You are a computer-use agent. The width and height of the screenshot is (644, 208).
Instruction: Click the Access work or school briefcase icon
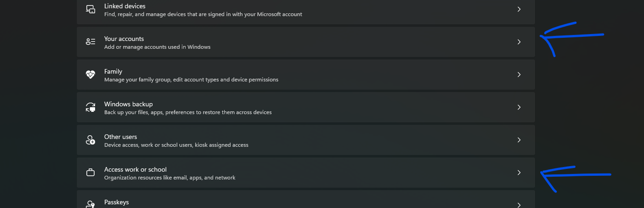[x=90, y=173]
